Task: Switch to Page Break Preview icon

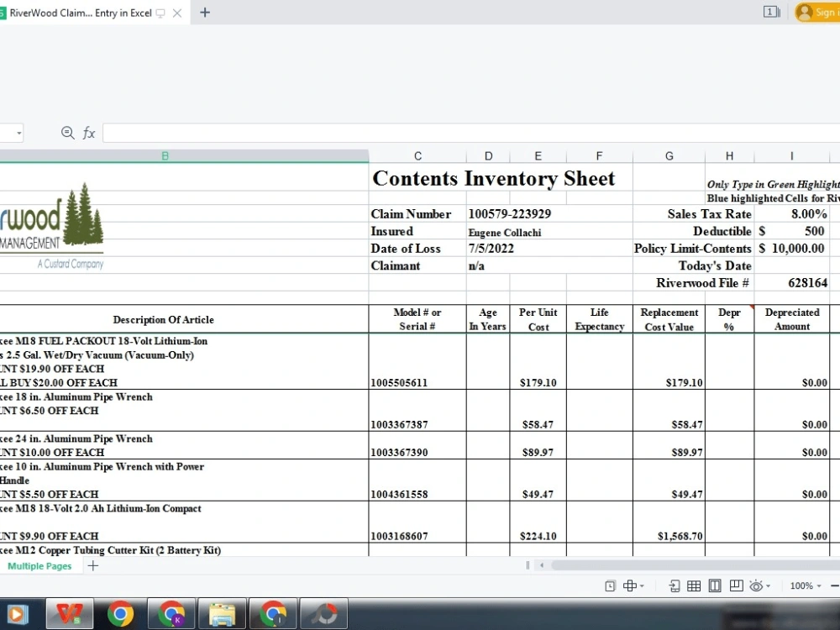Action: tap(737, 586)
